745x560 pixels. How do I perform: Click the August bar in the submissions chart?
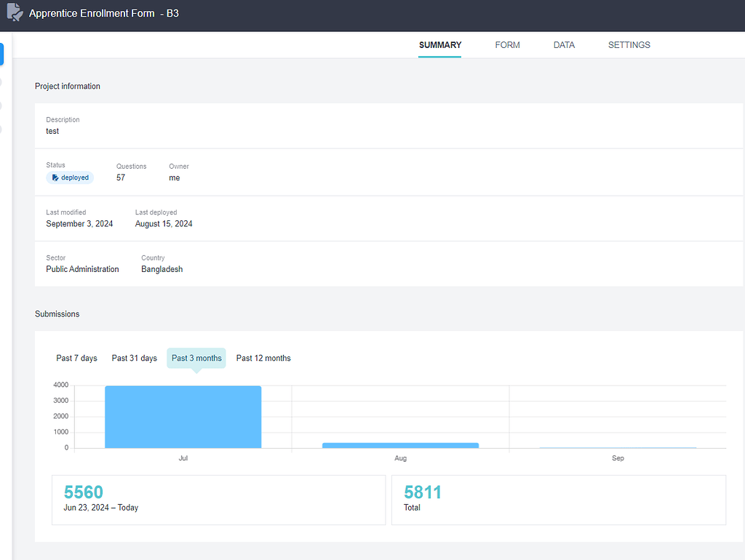tap(400, 444)
